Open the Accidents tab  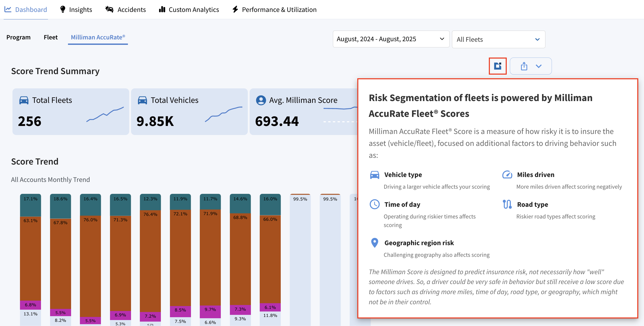coord(126,10)
